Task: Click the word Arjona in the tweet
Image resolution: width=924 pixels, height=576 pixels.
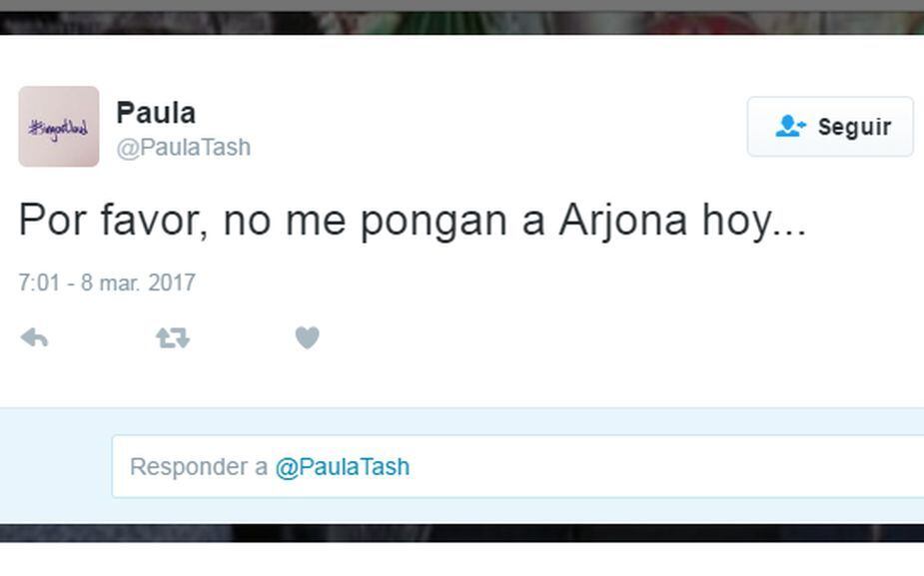Action: point(623,221)
